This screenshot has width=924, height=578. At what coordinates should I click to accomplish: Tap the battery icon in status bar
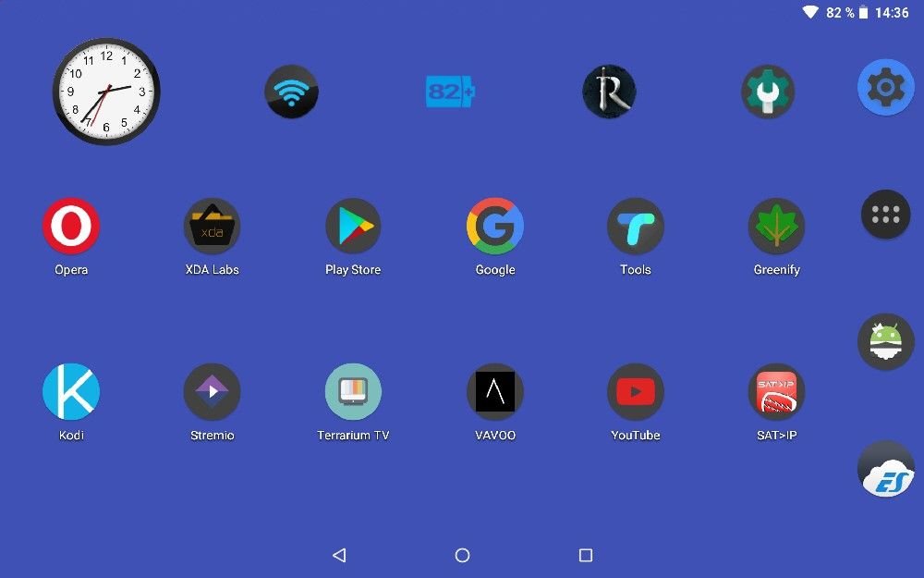[x=863, y=12]
